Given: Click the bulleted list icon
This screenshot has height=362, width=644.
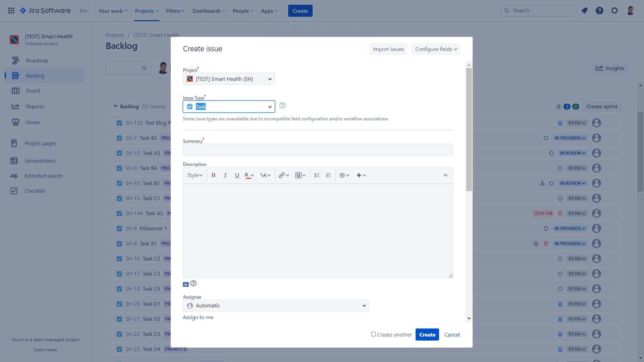Looking at the screenshot, I should (x=317, y=175).
